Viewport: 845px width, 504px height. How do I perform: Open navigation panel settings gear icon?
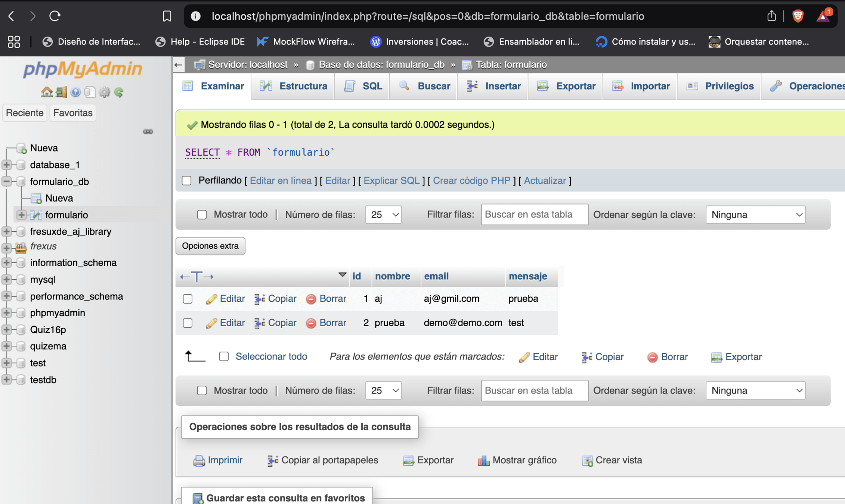click(x=105, y=92)
